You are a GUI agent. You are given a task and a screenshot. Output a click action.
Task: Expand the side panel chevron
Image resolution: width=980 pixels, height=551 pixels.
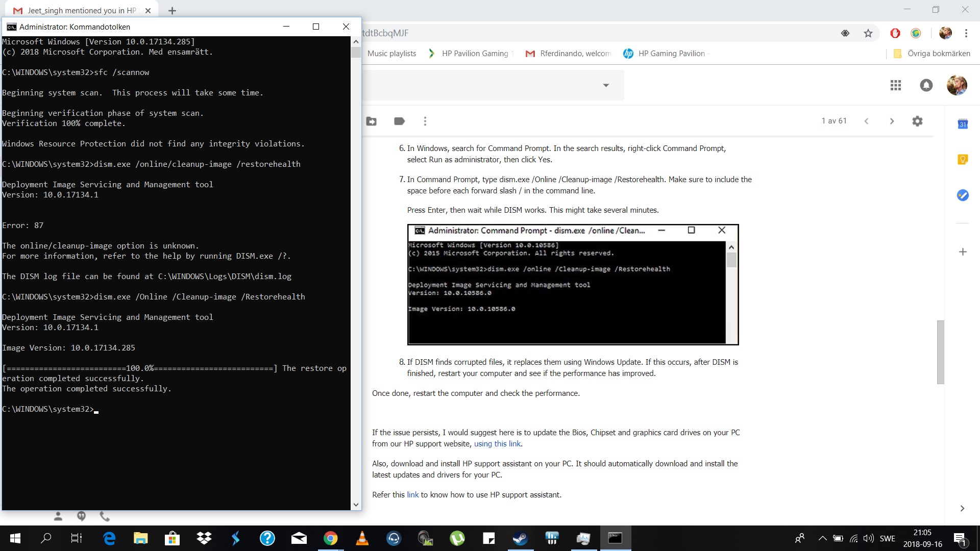coord(962,508)
